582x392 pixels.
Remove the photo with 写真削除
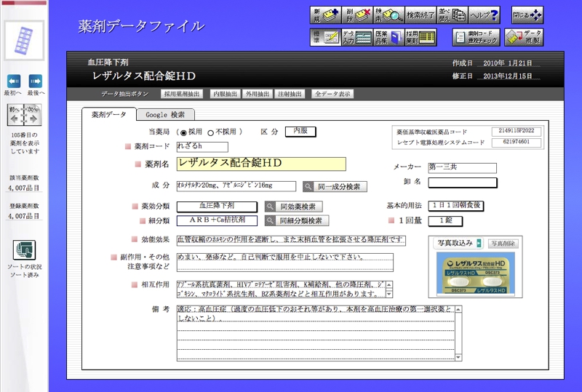(503, 244)
